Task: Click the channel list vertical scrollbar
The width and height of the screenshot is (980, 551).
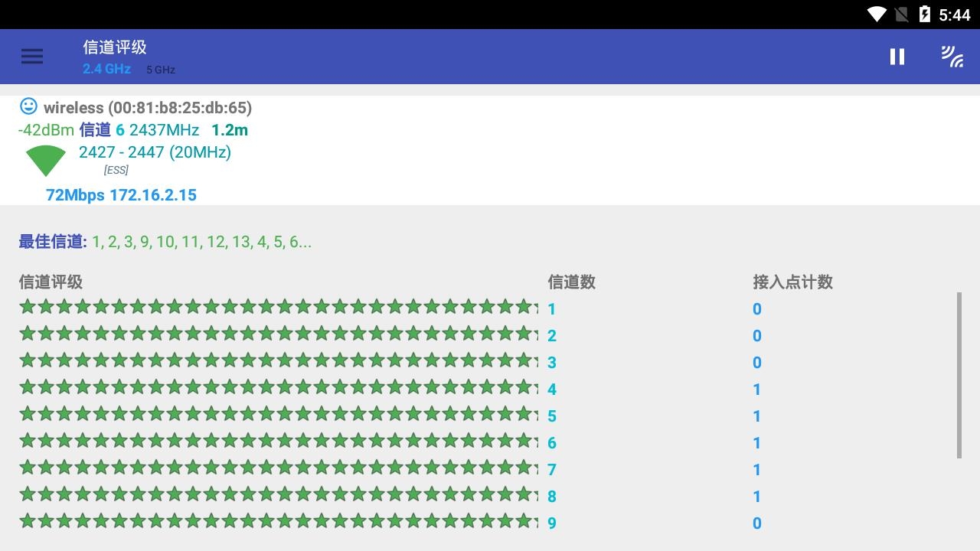Action: coord(959,376)
